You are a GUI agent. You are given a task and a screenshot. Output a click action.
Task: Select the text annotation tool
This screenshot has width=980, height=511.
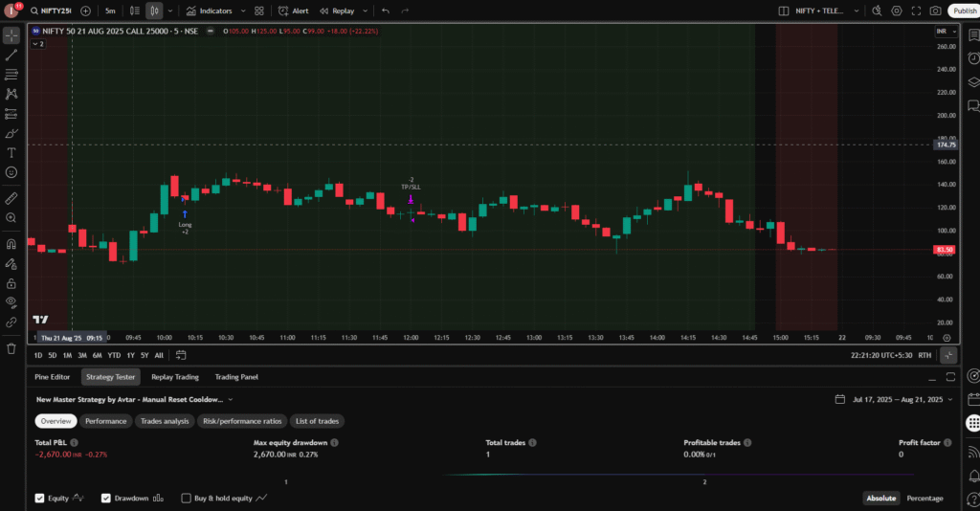(11, 153)
